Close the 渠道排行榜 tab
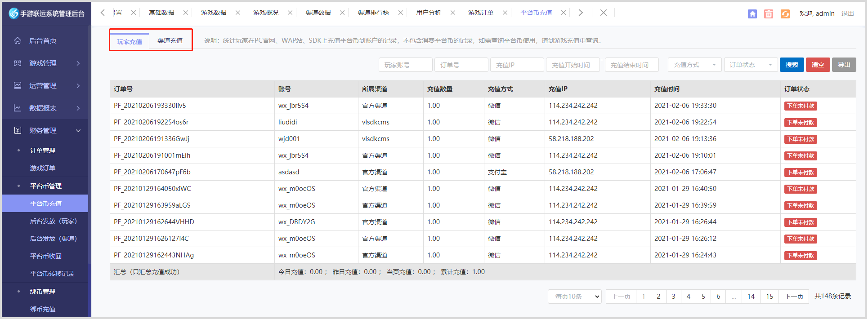Image resolution: width=868 pixels, height=319 pixels. [401, 13]
